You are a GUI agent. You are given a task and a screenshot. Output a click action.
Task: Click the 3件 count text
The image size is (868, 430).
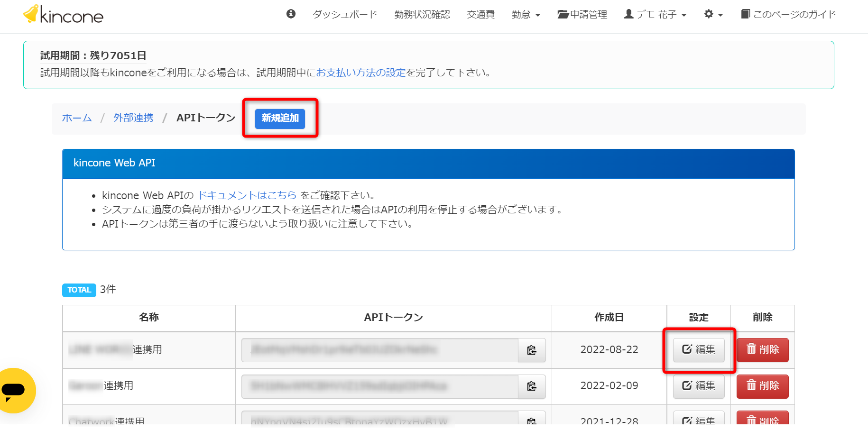108,290
